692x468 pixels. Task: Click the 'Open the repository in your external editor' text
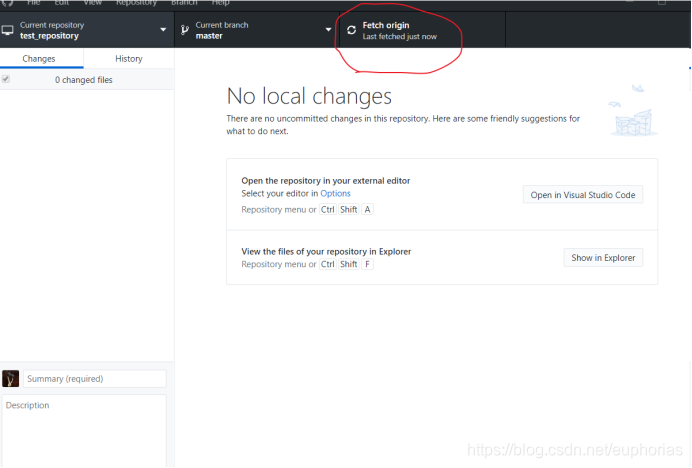click(326, 181)
